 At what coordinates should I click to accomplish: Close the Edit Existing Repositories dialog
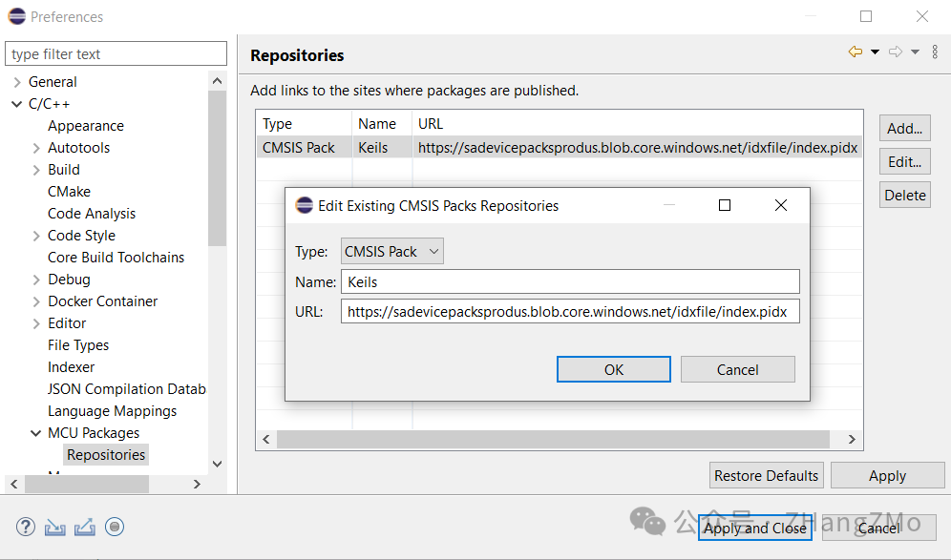[781, 205]
